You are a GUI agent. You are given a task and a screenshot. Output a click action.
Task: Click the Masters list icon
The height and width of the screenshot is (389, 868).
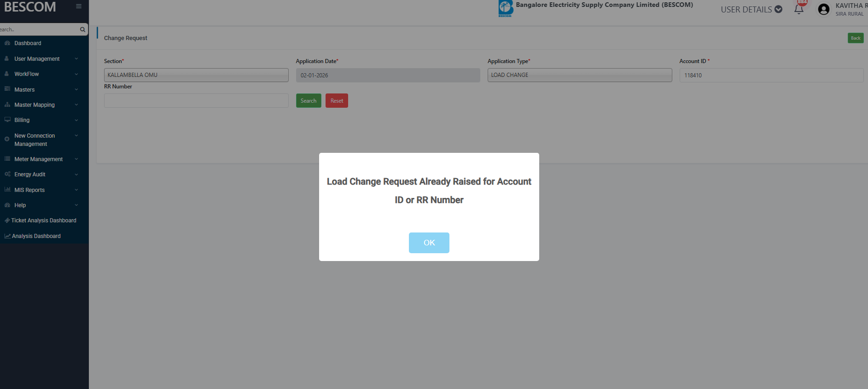tap(7, 89)
